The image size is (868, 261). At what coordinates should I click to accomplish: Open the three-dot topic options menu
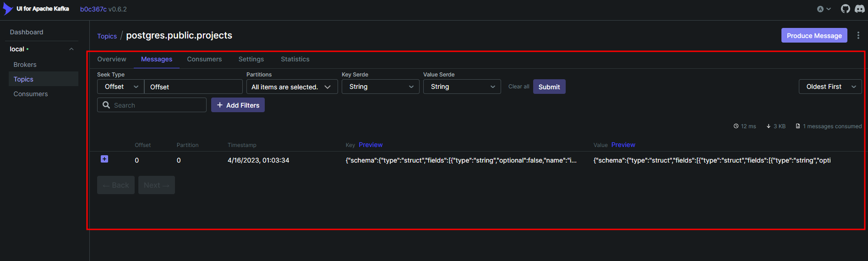point(858,35)
